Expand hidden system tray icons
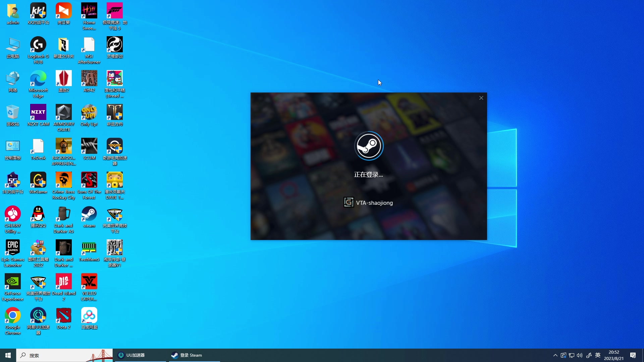The image size is (644, 362). pyautogui.click(x=555, y=355)
